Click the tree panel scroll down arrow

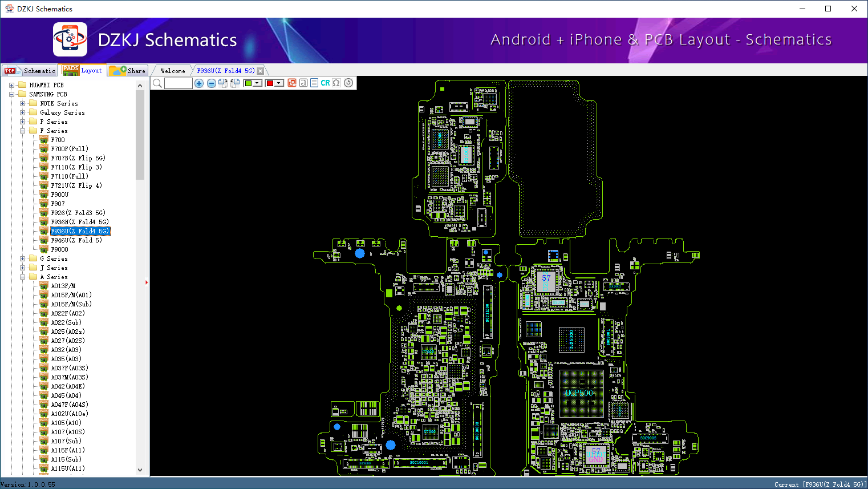pyautogui.click(x=140, y=470)
